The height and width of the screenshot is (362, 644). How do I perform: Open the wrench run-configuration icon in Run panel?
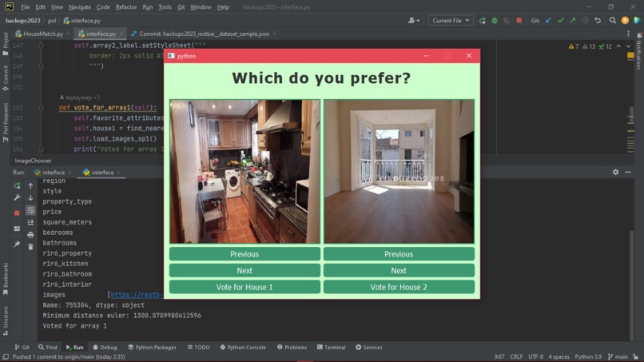(x=17, y=198)
